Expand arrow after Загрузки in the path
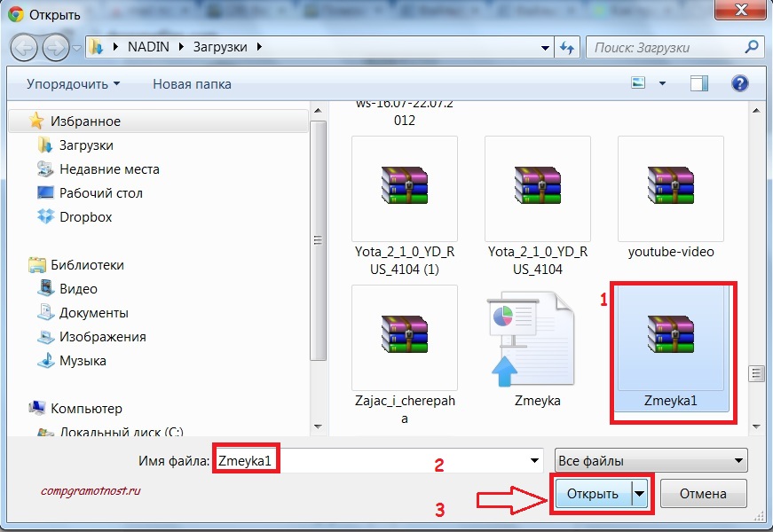 (x=259, y=47)
